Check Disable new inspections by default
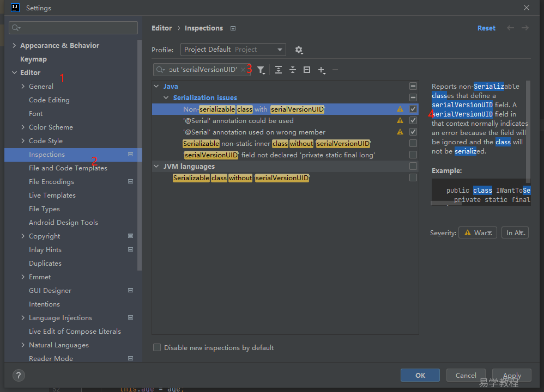 click(x=157, y=347)
